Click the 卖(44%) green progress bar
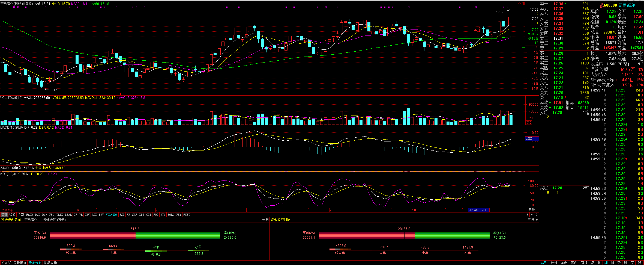The image size is (644, 266). pos(452,236)
